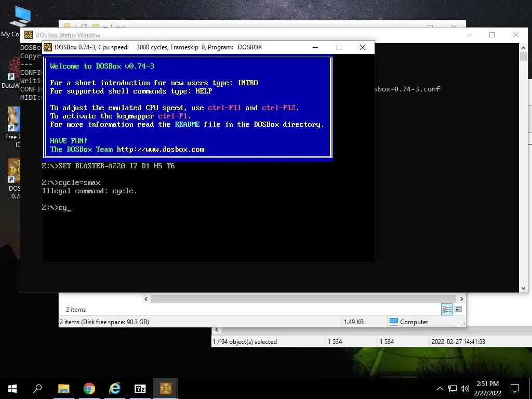Switch Explorer to large icons view
This screenshot has width=532, height=399.
pyautogui.click(x=458, y=309)
